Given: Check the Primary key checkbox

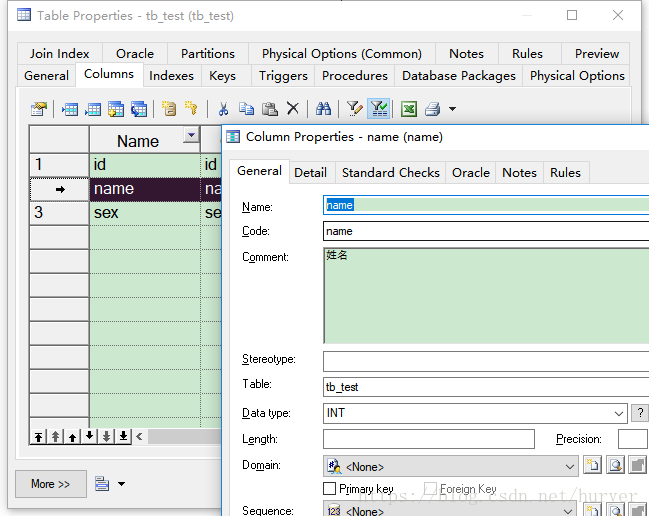Looking at the screenshot, I should 329,489.
